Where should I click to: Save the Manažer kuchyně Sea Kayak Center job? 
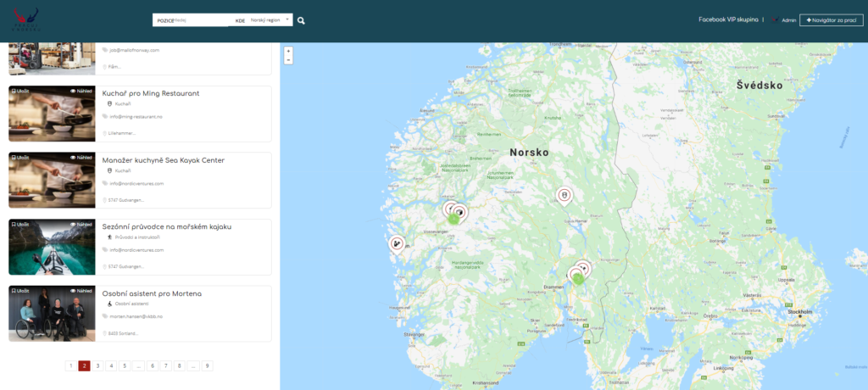(x=20, y=158)
